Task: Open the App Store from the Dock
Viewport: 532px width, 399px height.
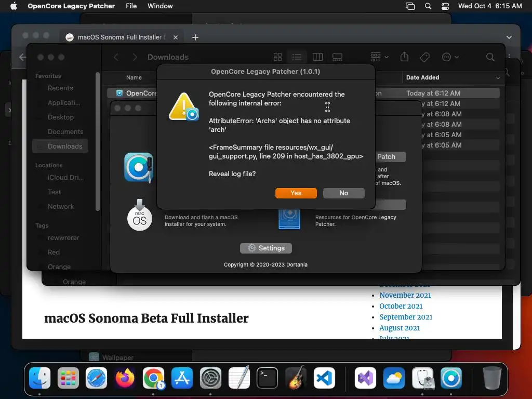Action: pos(182,378)
